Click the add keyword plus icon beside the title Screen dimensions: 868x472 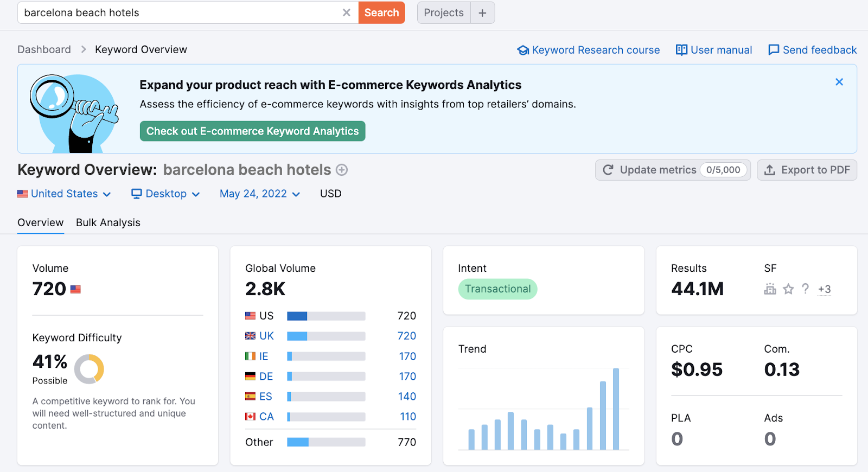(342, 170)
